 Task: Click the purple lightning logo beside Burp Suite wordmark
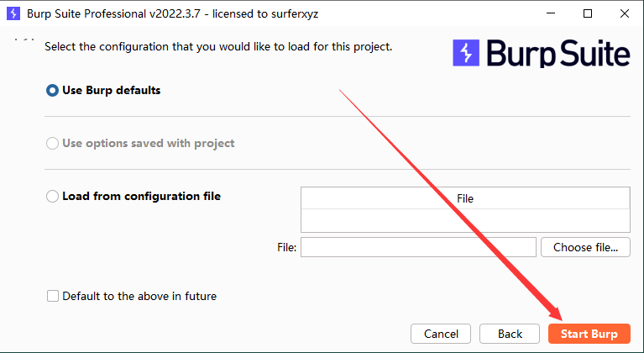465,53
